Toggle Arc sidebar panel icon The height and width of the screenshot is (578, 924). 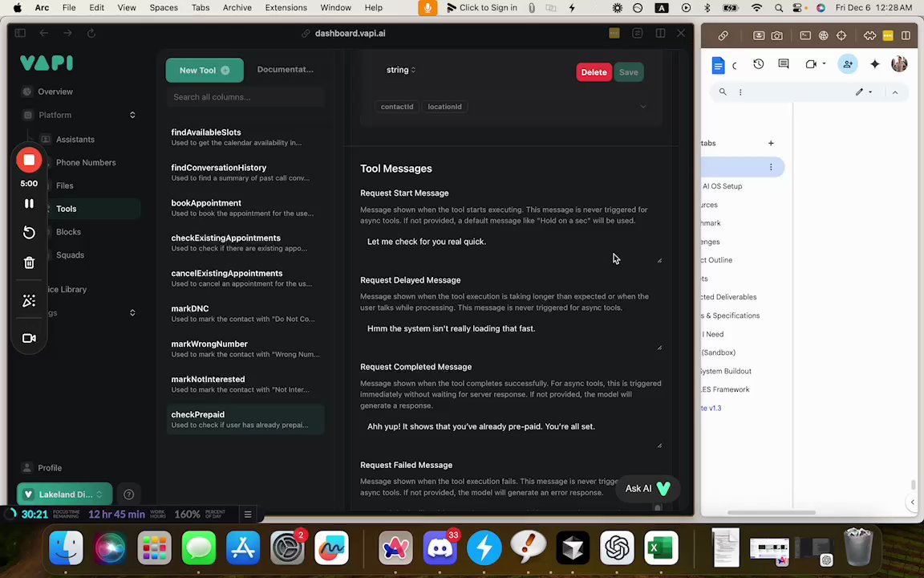point(20,33)
